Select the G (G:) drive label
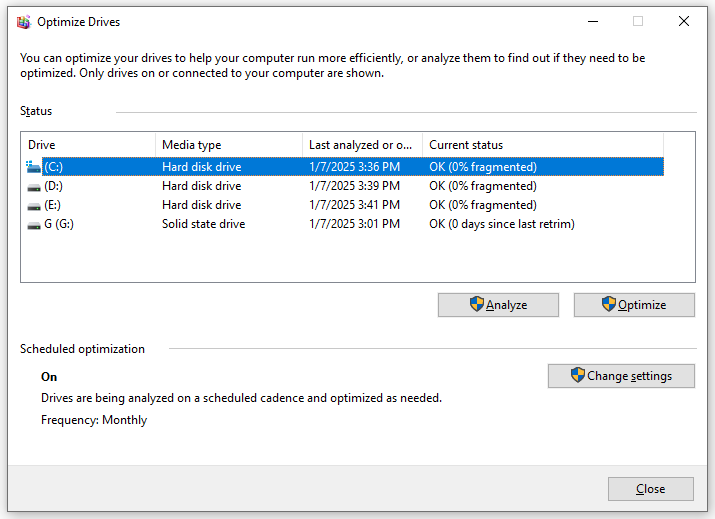 tap(59, 224)
